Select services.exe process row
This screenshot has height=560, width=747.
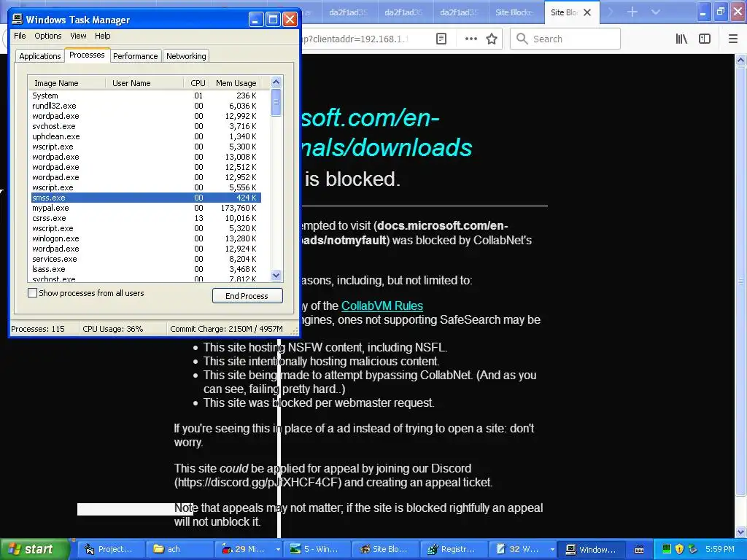(146, 259)
